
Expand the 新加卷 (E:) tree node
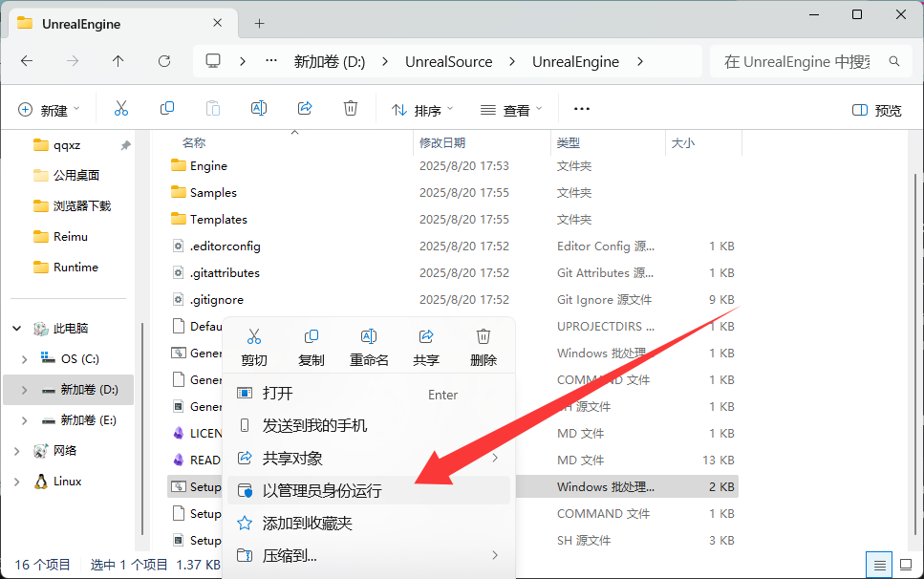click(x=24, y=420)
